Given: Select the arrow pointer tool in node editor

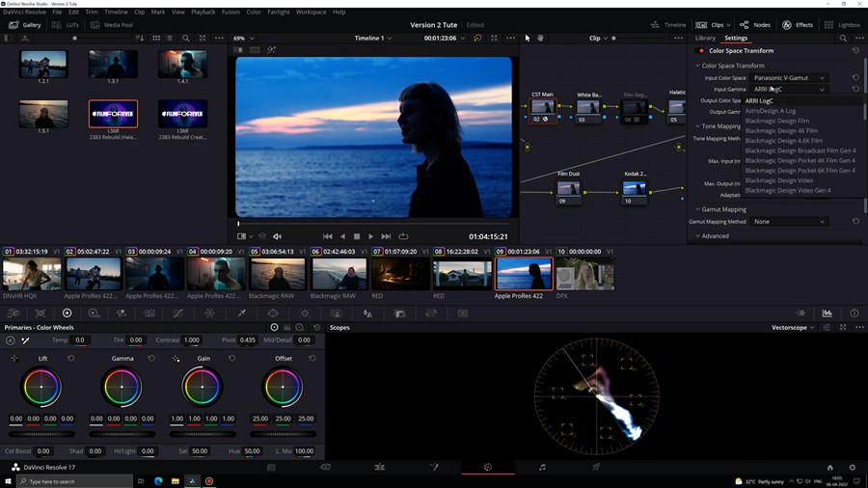Looking at the screenshot, I should (x=528, y=39).
